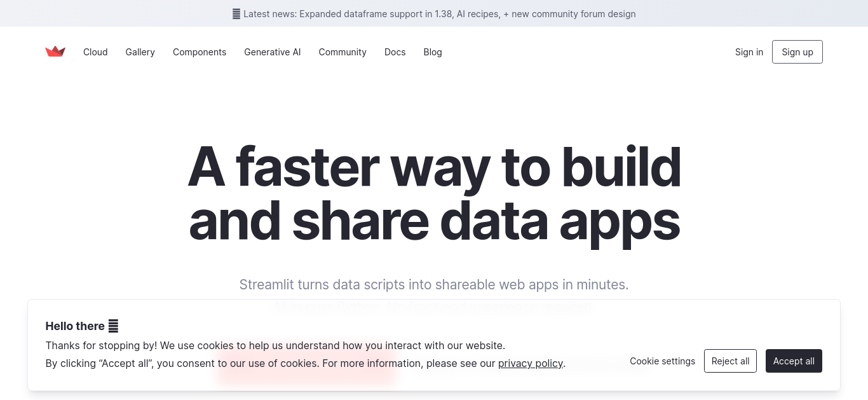Follow the privacy policy link
868x400 pixels.
point(531,364)
